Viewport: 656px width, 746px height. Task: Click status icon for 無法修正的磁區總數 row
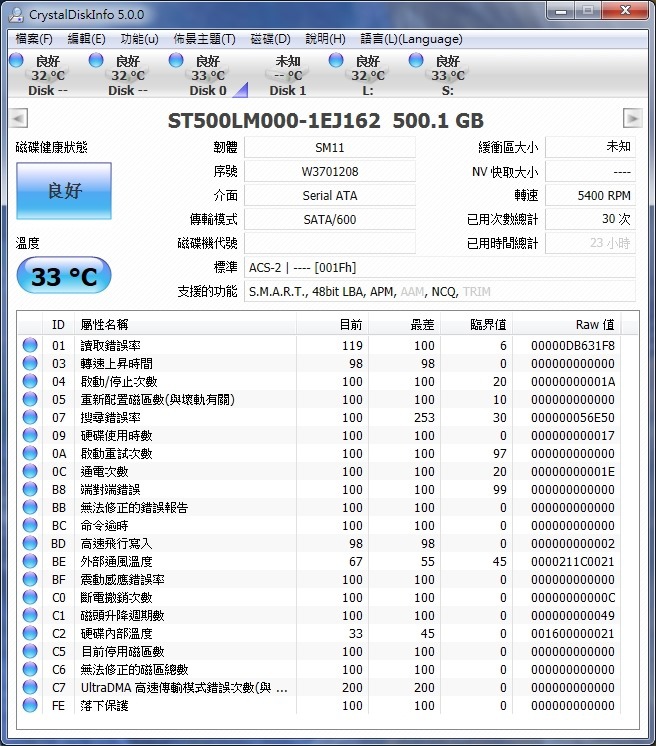[30, 669]
